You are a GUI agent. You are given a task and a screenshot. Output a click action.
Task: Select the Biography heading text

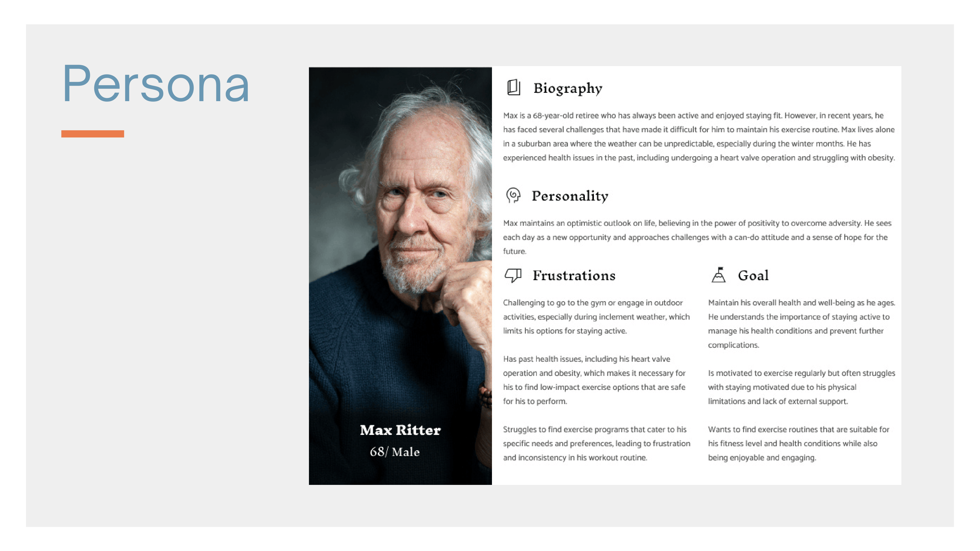[568, 88]
